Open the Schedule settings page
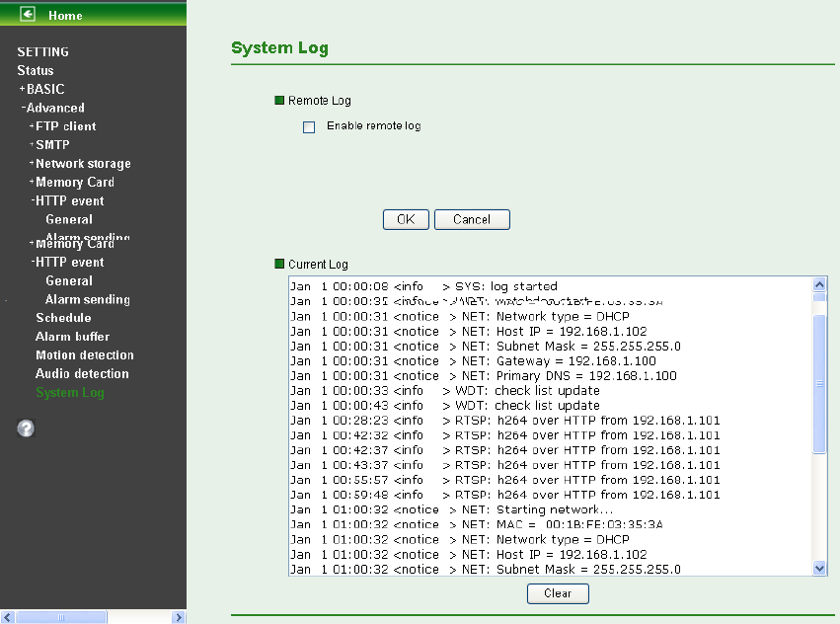The image size is (840, 624). point(63,318)
